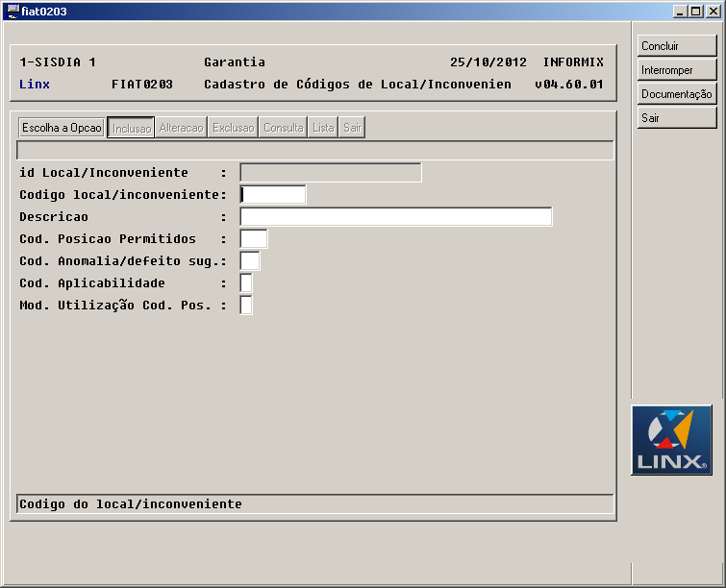This screenshot has height=588, width=726.
Task: Select the Inclusao menu option
Action: [131, 128]
